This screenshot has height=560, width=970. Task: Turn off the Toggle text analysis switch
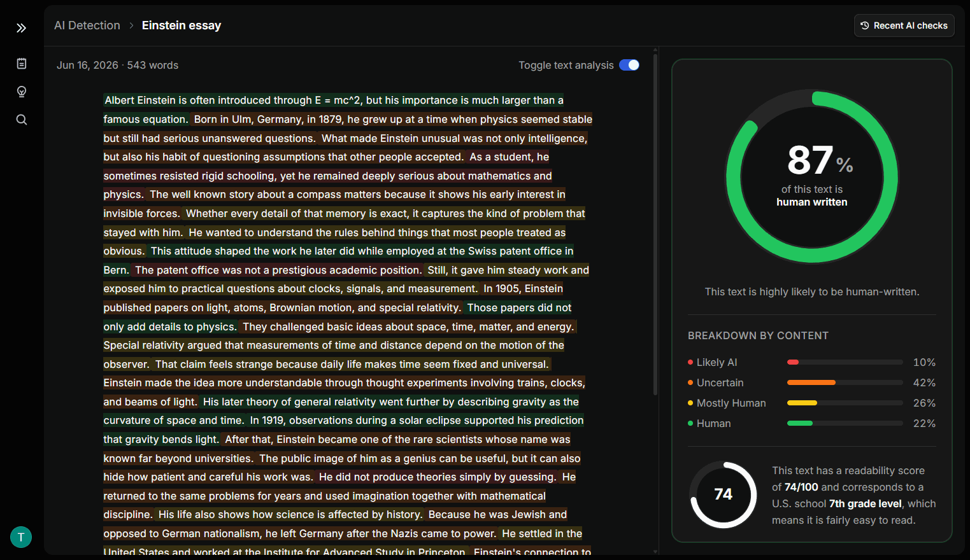click(629, 65)
